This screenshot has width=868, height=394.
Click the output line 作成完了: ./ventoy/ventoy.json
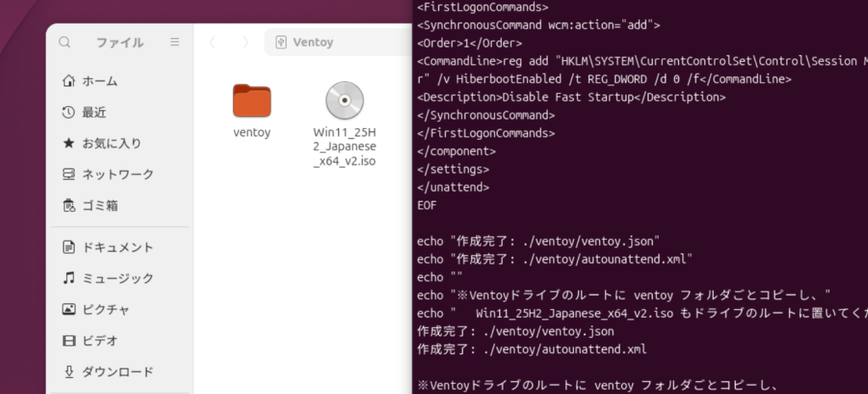click(515, 331)
